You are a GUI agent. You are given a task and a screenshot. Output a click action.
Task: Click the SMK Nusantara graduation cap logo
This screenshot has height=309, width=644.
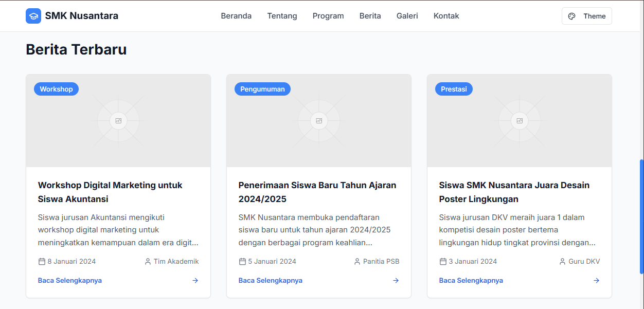(33, 16)
